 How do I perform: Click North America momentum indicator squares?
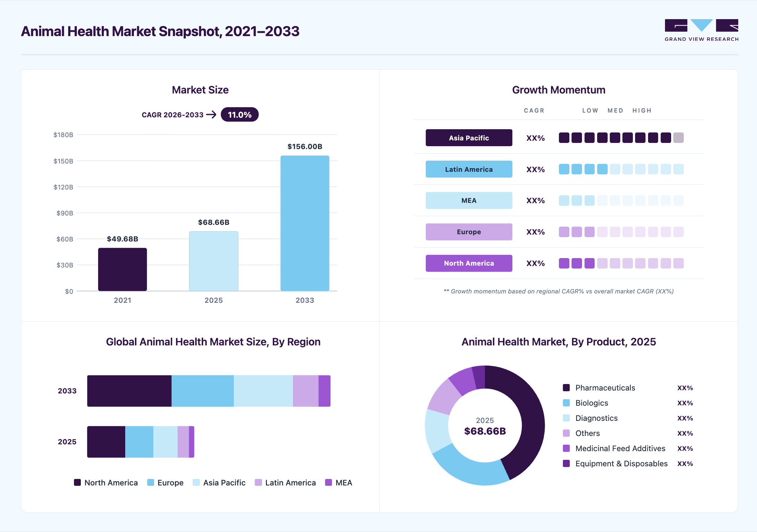click(x=621, y=263)
